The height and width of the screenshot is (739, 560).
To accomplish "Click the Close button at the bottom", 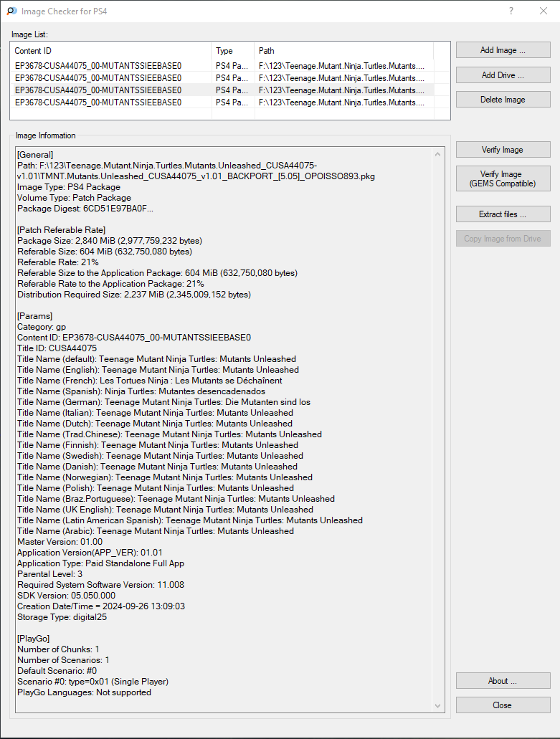I will (x=503, y=705).
